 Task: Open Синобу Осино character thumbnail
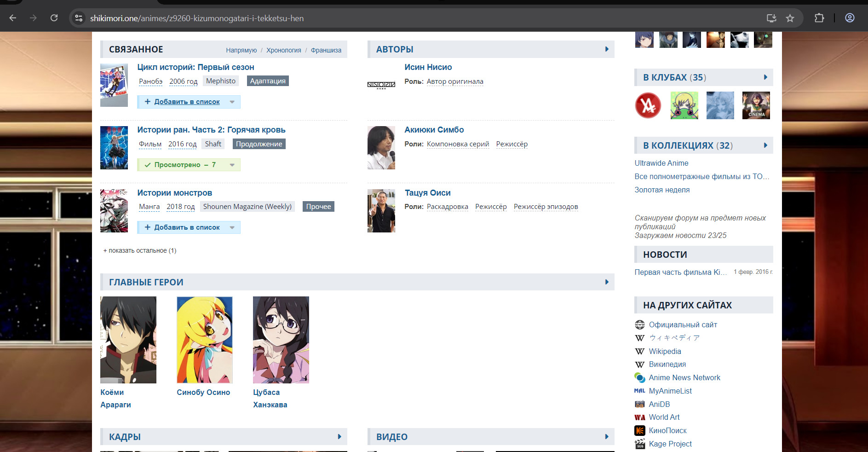[x=204, y=340]
